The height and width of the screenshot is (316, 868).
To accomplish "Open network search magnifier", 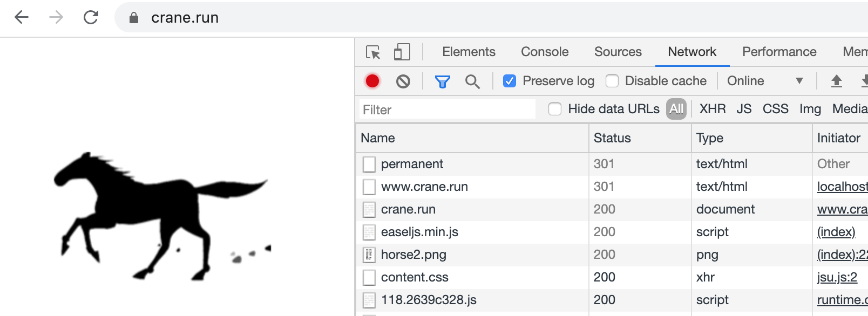I will pos(472,81).
